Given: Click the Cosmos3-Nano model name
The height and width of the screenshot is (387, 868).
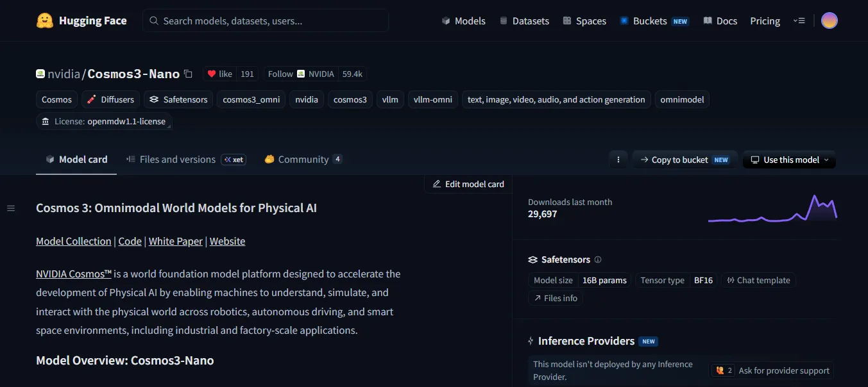Looking at the screenshot, I should coord(133,74).
